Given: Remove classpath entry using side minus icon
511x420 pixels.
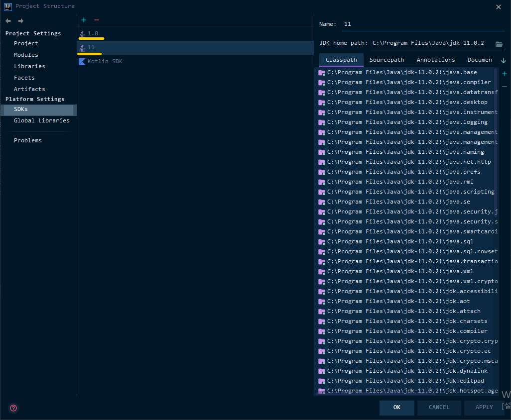Looking at the screenshot, I should click(x=504, y=87).
